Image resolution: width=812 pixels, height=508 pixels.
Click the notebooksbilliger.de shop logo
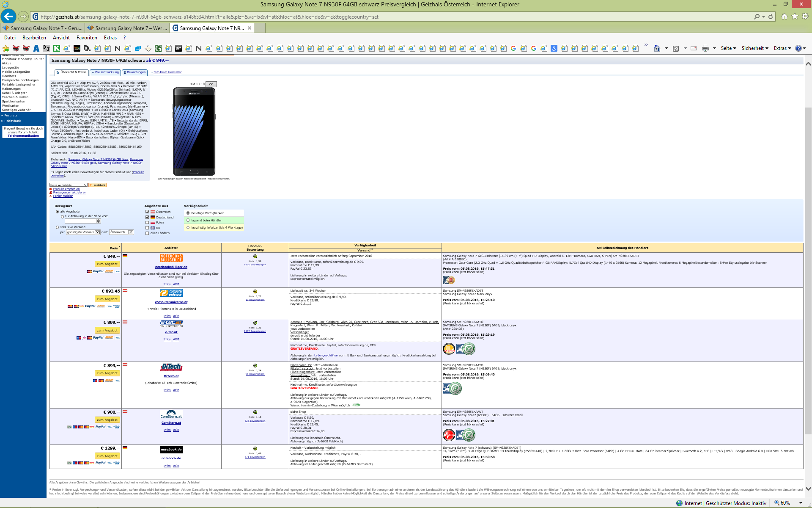(171, 258)
